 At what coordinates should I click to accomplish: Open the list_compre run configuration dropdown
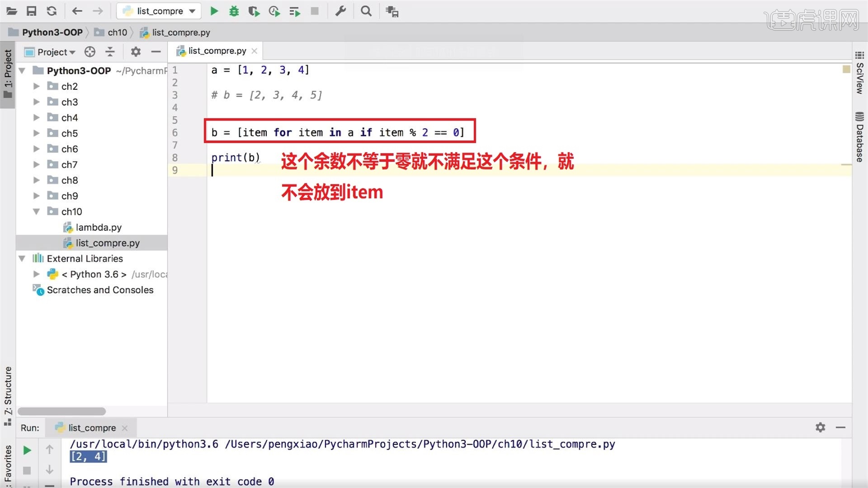[159, 11]
